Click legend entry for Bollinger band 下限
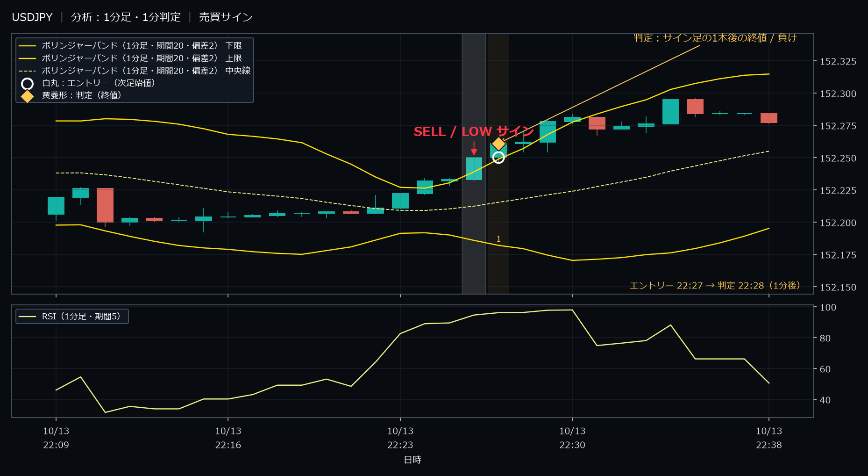Image resolution: width=868 pixels, height=476 pixels. tap(130, 45)
